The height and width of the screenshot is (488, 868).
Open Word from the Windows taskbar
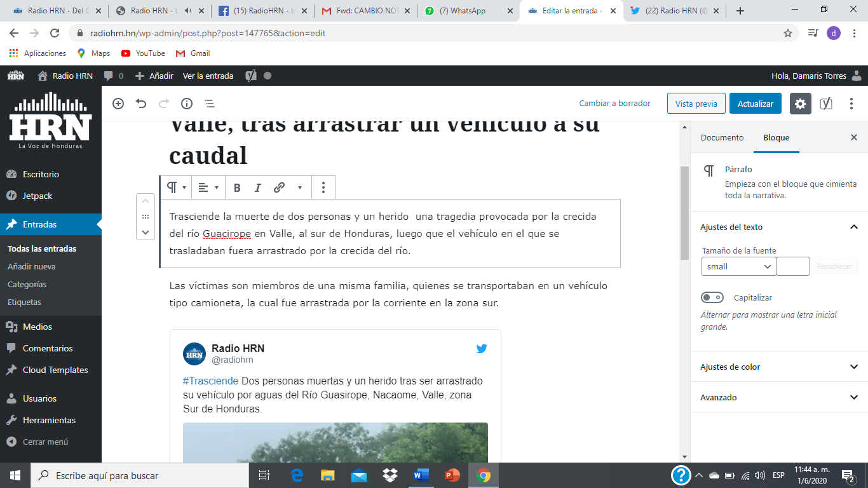421,475
